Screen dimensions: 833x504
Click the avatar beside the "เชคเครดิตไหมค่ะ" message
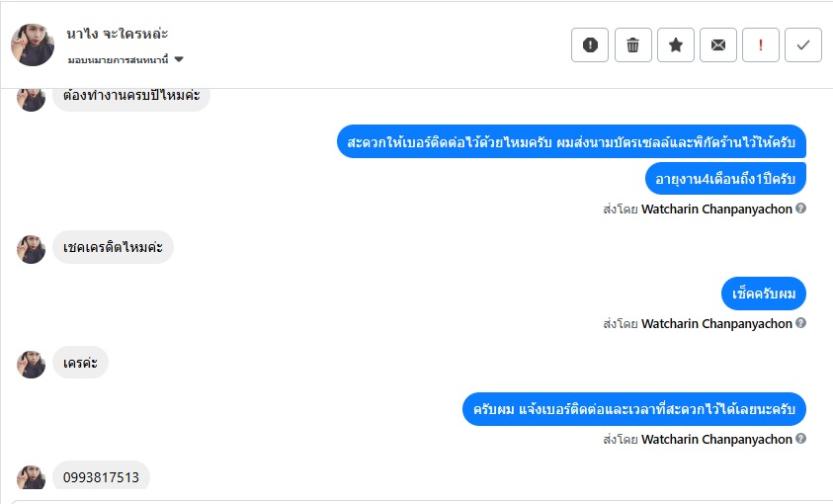tap(32, 249)
